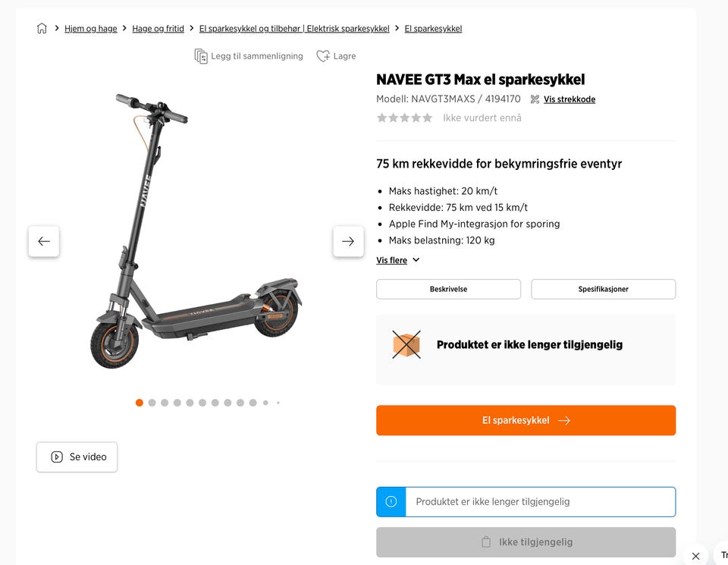This screenshot has width=728, height=565.
Task: Click the barcode icon next to Vis strekkode
Action: point(535,99)
